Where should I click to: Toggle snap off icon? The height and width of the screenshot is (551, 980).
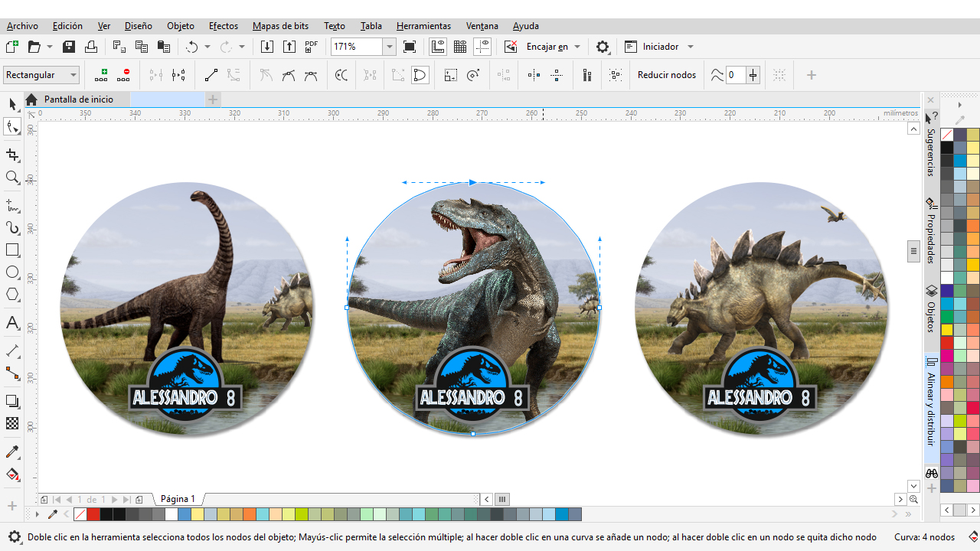tap(511, 47)
